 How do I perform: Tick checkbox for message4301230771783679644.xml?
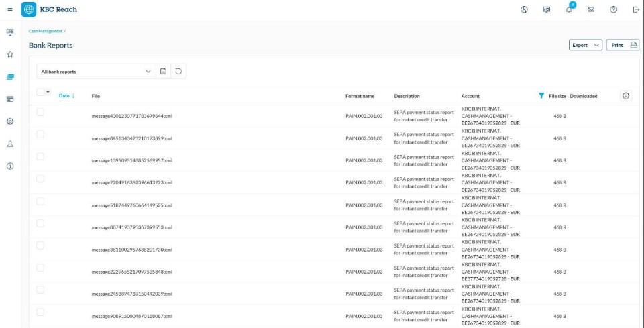coord(40,112)
